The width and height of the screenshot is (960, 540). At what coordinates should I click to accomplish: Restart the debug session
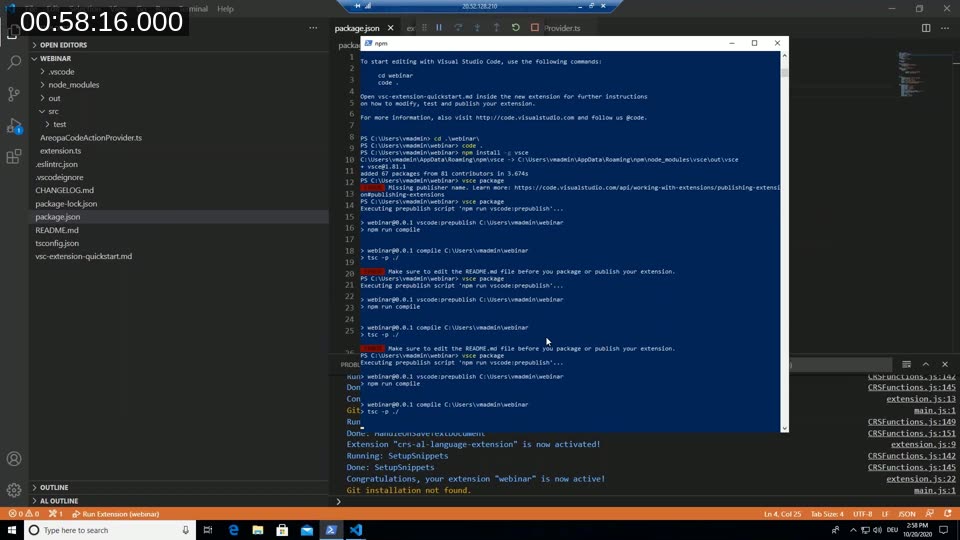pos(516,28)
